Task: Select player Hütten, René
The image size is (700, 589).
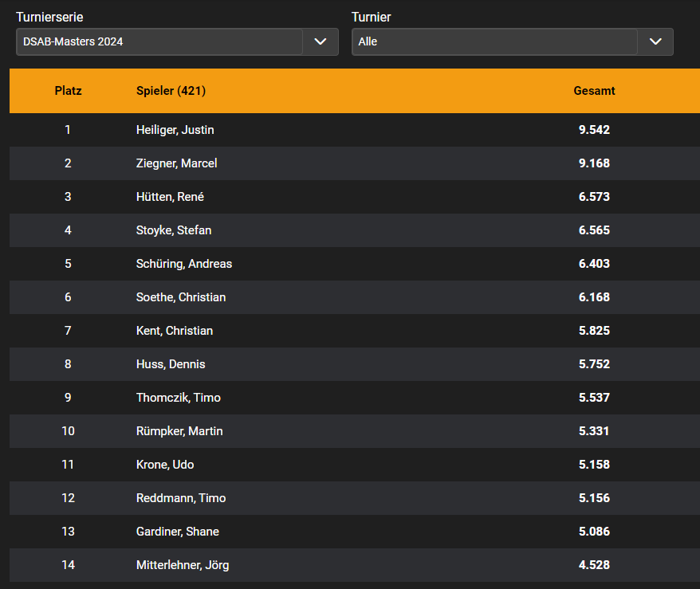Action: (170, 197)
